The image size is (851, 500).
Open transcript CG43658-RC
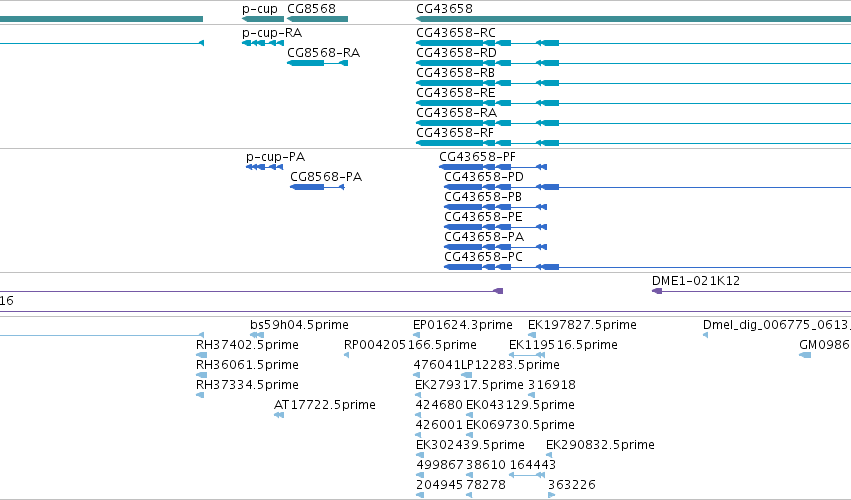click(456, 33)
